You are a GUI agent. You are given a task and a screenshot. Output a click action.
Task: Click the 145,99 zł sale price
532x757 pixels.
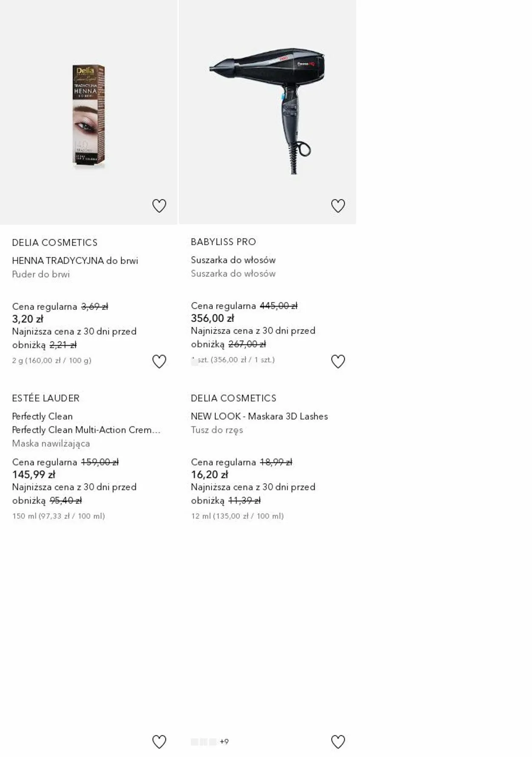pos(34,474)
